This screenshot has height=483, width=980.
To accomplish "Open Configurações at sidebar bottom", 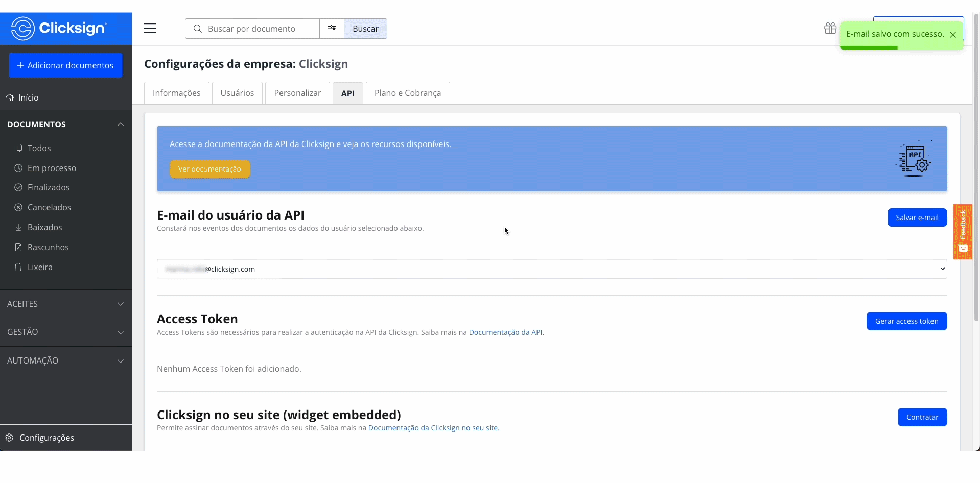I will pyautogui.click(x=46, y=438).
